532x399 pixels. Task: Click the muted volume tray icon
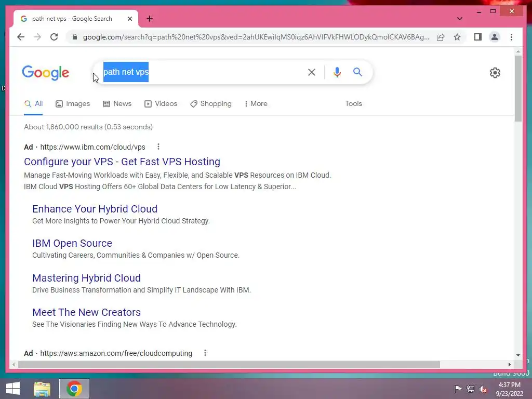(483, 389)
